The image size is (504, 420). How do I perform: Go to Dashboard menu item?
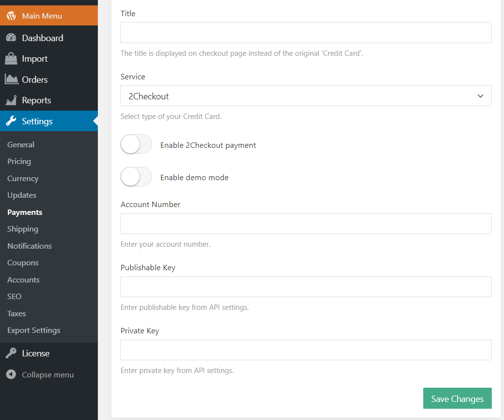[x=49, y=38]
